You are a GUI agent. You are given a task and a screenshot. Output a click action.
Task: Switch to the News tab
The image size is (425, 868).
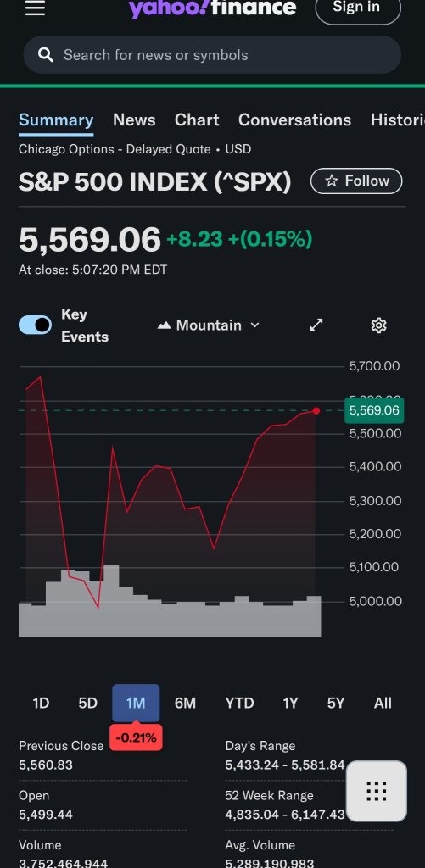tap(134, 120)
